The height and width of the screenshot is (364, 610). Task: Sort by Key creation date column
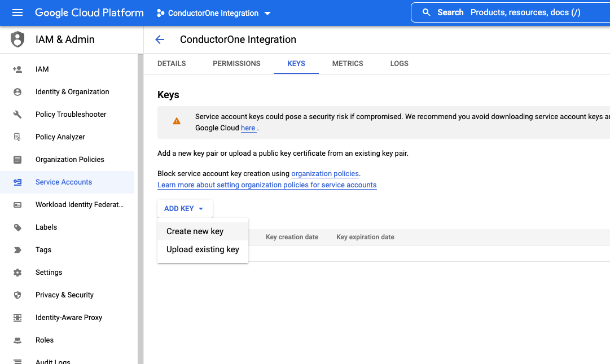click(x=292, y=237)
